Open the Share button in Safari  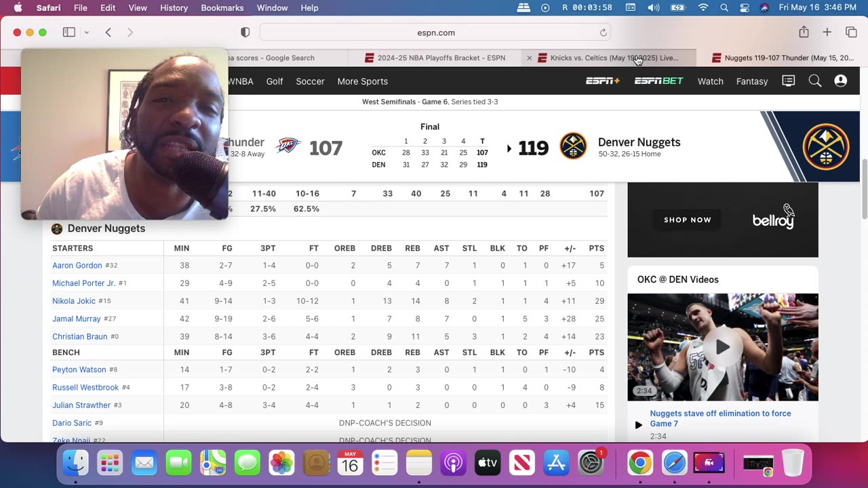[804, 32]
